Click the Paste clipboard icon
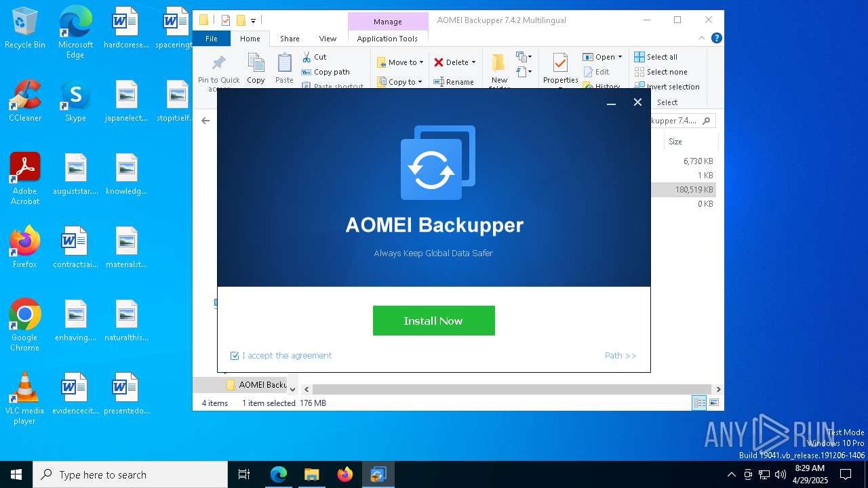 [x=284, y=64]
